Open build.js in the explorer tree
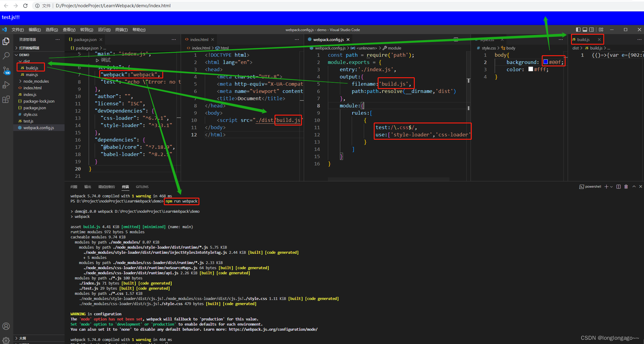 pyautogui.click(x=39, y=68)
